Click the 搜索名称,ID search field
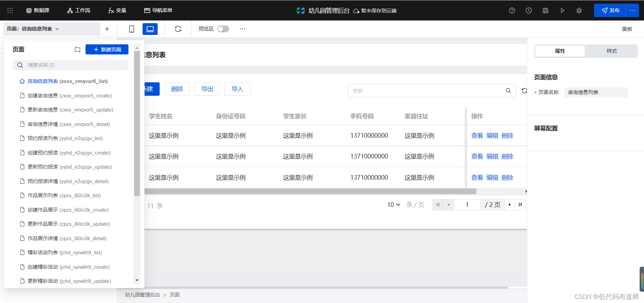The image size is (644, 303). pos(70,65)
